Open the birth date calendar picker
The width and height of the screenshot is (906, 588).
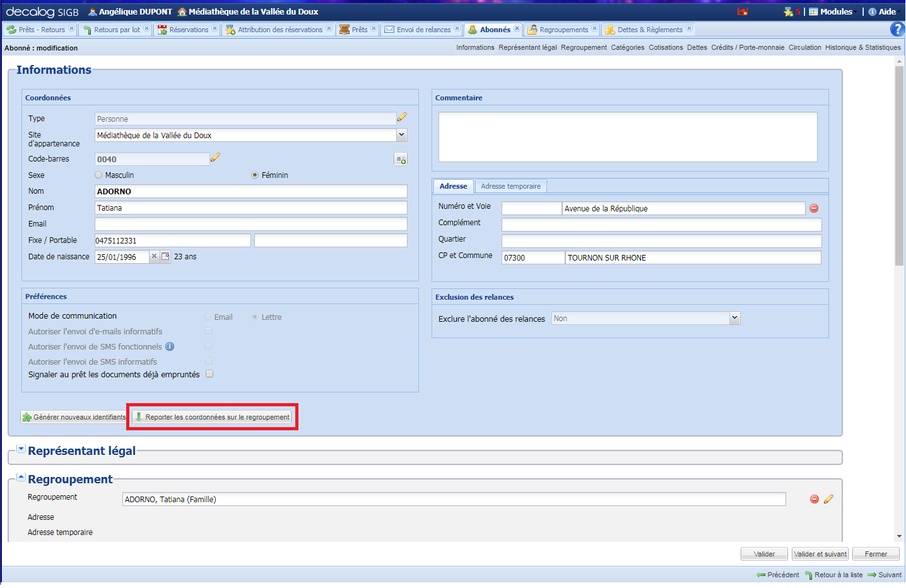[x=165, y=256]
